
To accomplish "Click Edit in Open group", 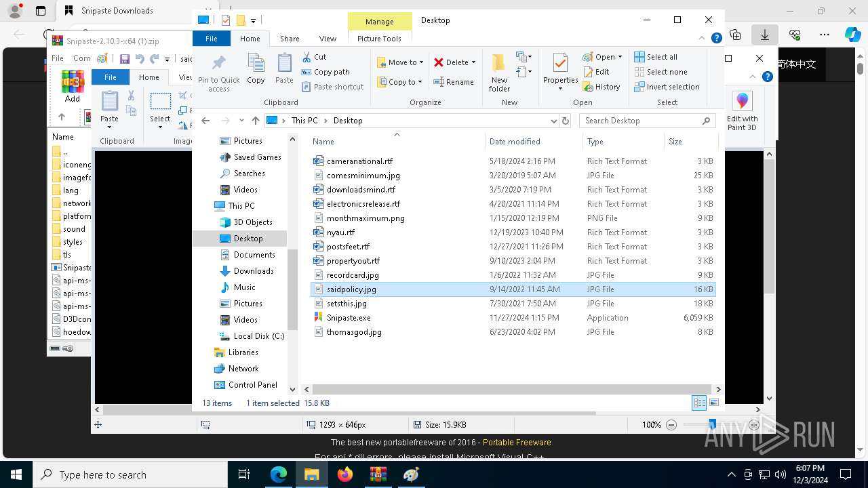I will (x=596, y=72).
